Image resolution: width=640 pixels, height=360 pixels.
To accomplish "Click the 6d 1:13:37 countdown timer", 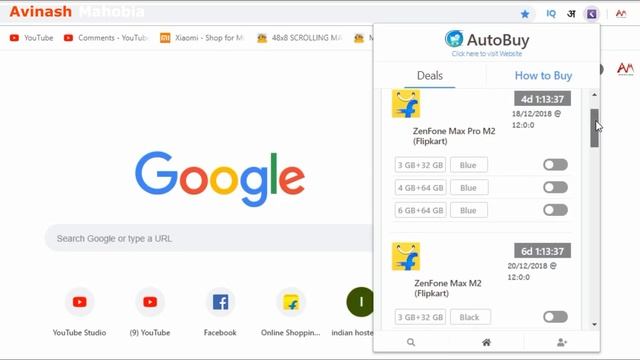I will [x=542, y=251].
